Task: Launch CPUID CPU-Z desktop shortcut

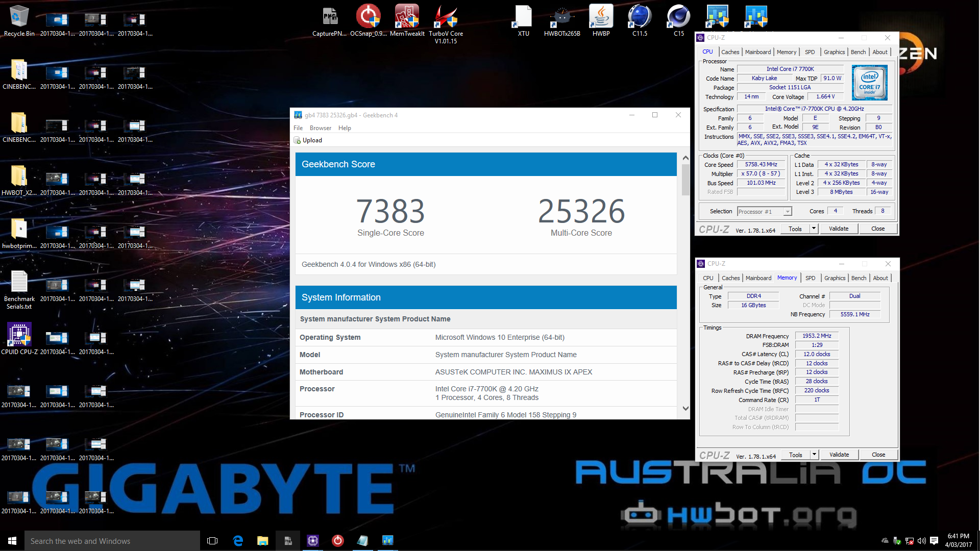Action: click(19, 338)
